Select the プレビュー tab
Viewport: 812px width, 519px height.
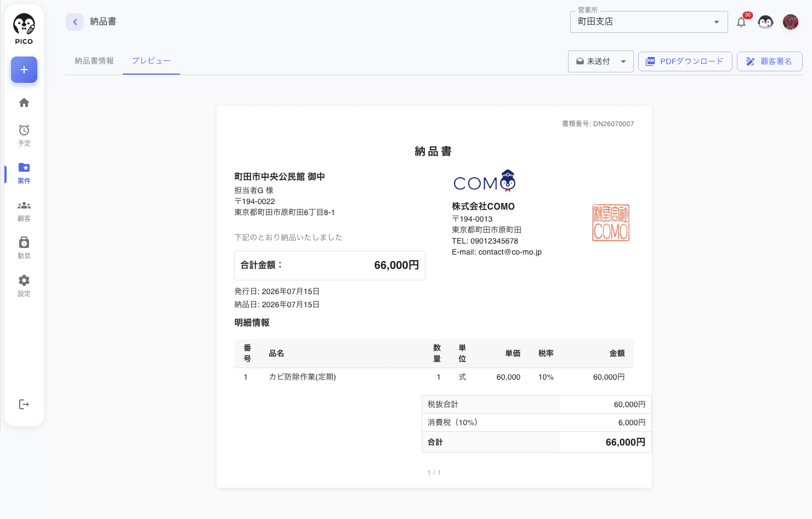[151, 61]
